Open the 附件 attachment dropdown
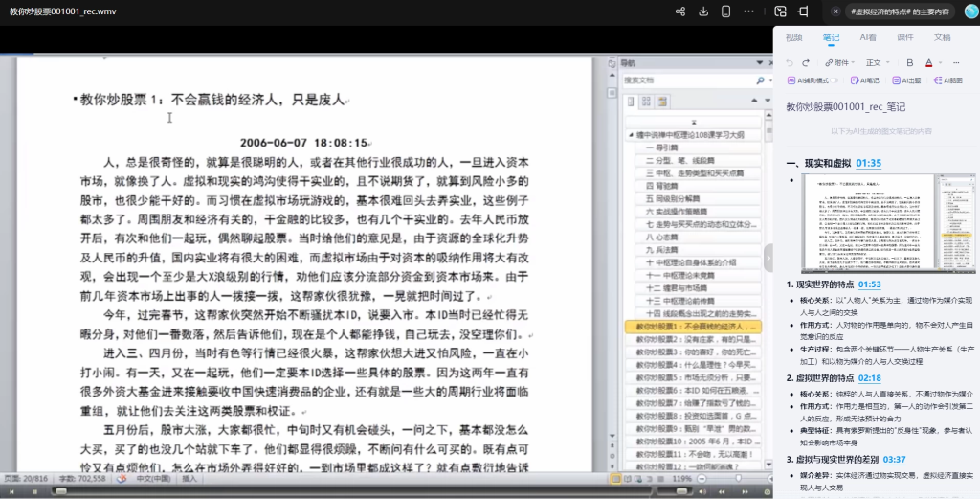 [x=839, y=62]
